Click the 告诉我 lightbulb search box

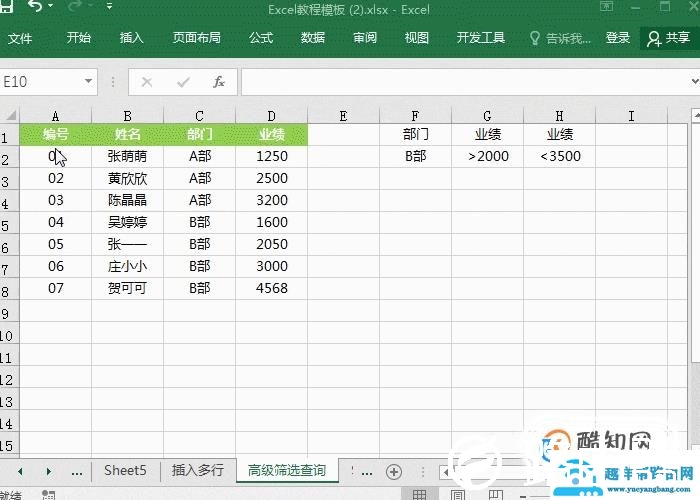click(560, 38)
